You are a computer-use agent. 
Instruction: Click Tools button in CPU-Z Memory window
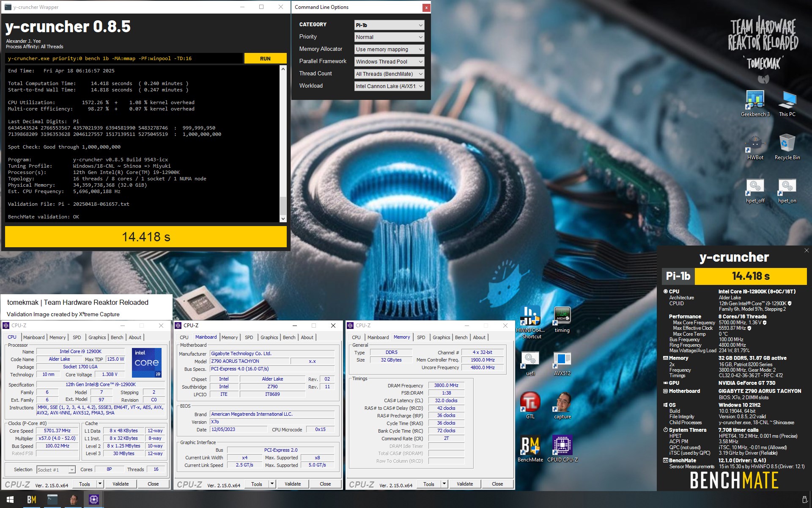point(429,484)
